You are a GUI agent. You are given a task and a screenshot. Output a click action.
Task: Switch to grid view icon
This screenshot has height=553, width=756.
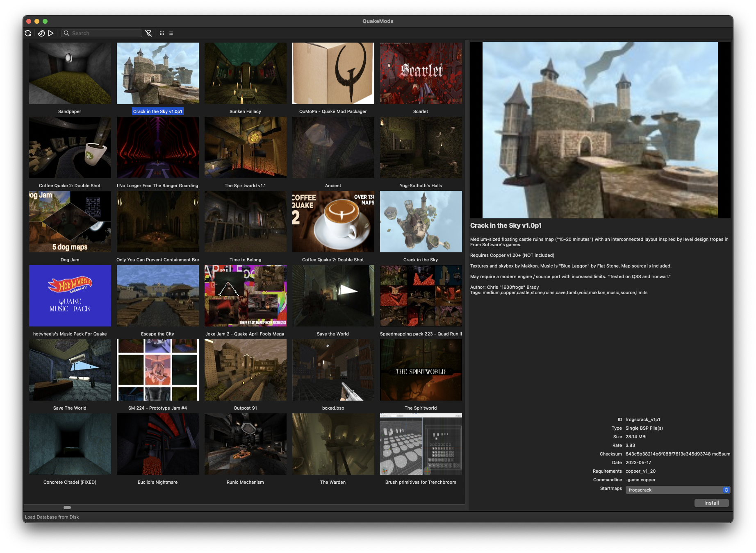(x=162, y=33)
